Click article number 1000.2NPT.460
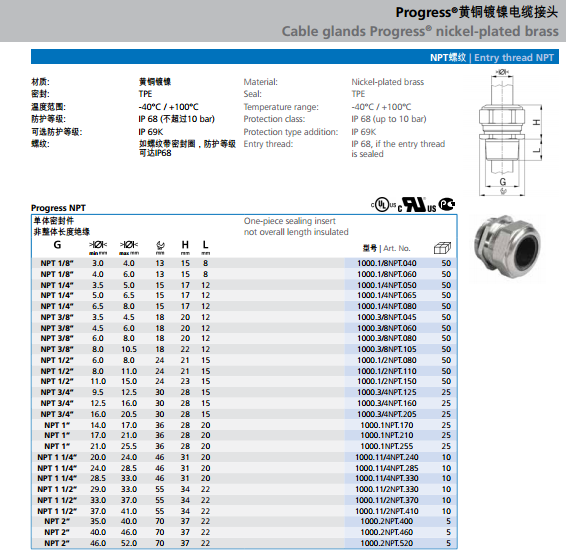Screen dimensions: 566x554 (x=387, y=532)
